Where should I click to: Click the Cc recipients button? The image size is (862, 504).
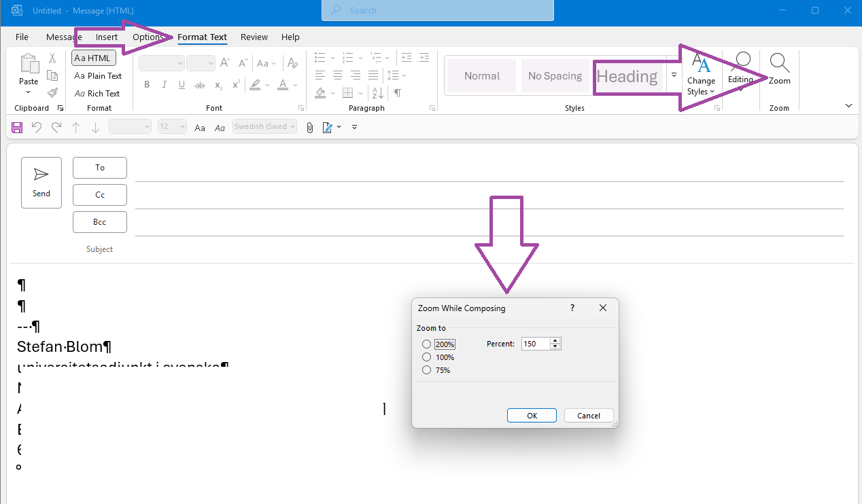[100, 195]
